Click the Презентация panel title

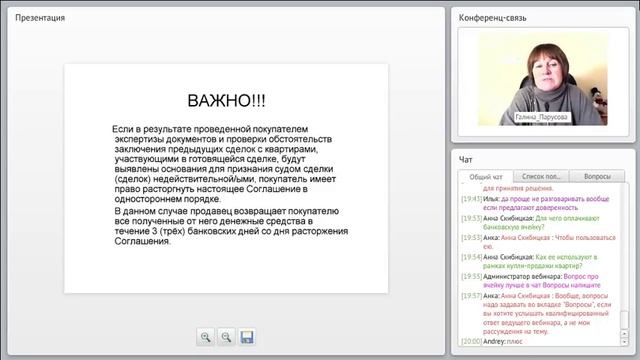coord(40,18)
